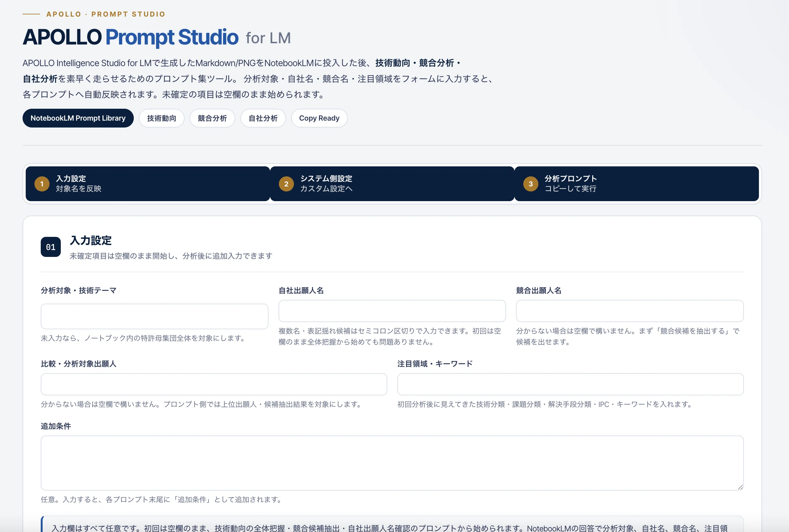
Task: Go to step 3 分析プロンプト tab
Action: pos(637,184)
